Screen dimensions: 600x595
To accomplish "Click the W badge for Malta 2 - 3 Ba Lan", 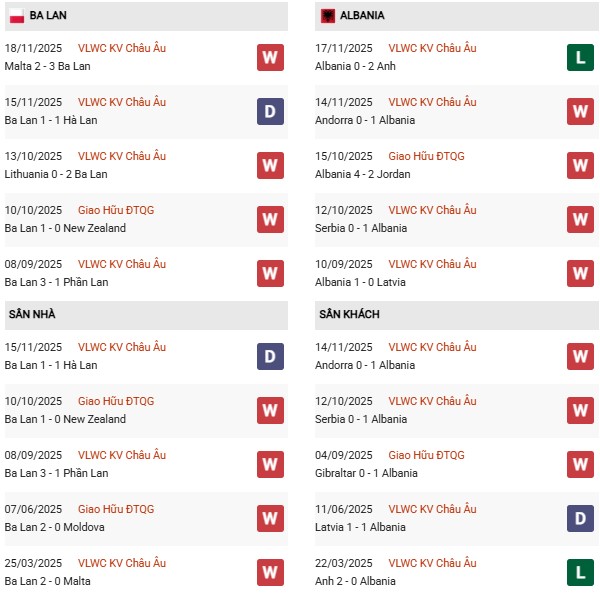I will click(269, 57).
